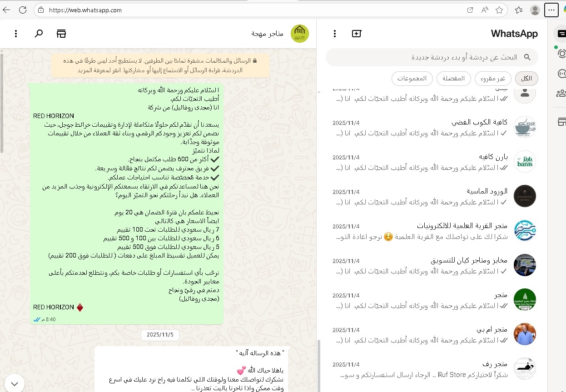Viewport: 566px width, 392px height.
Task: Open the browser settings menu
Action: click(x=551, y=10)
